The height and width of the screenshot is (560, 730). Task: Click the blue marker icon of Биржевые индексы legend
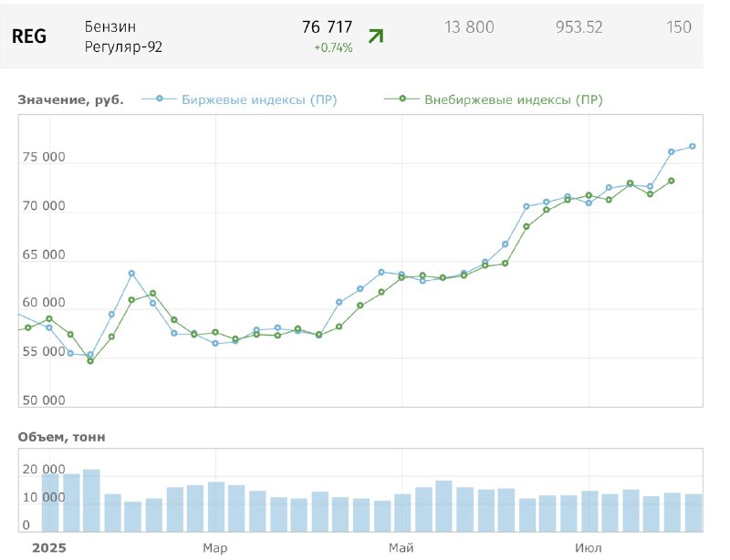(160, 99)
